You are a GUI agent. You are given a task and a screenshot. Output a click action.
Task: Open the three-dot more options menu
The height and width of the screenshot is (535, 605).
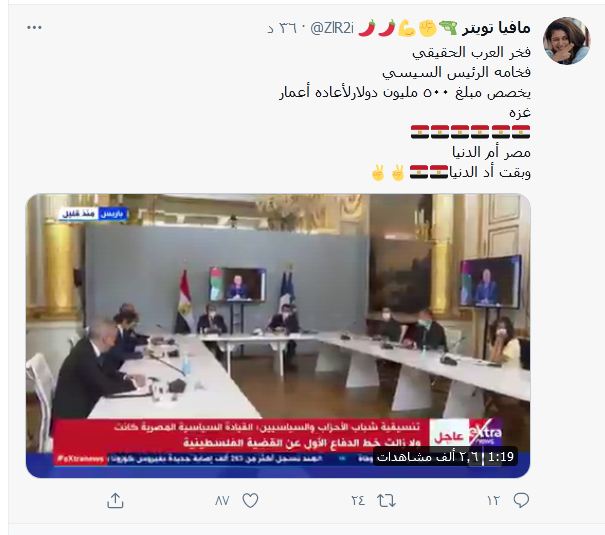(34, 28)
